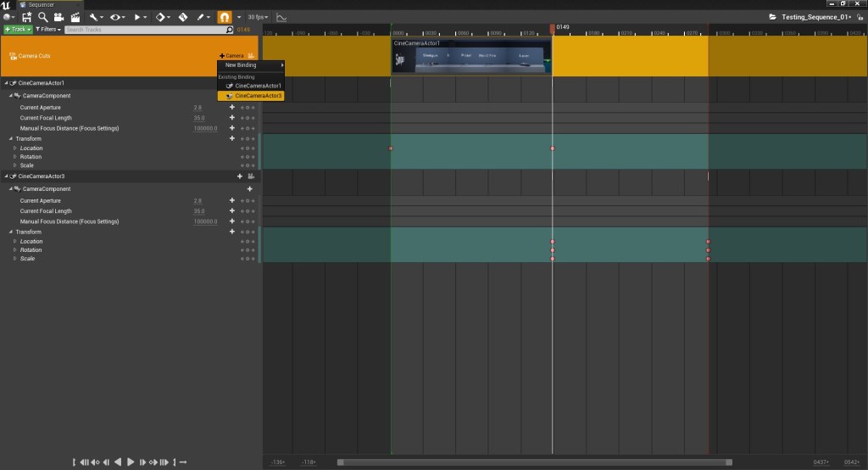
Task: Click the Save sequence icon in toolbar
Action: [x=26, y=17]
